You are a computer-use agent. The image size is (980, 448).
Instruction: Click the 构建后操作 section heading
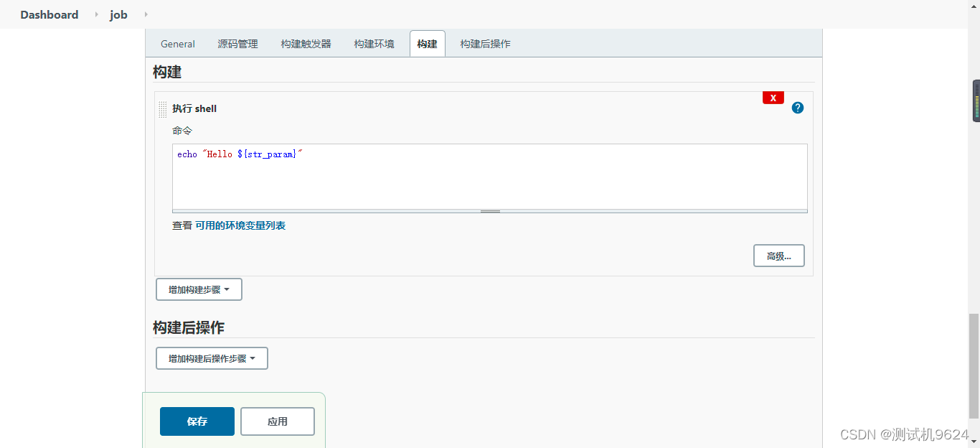coord(189,327)
